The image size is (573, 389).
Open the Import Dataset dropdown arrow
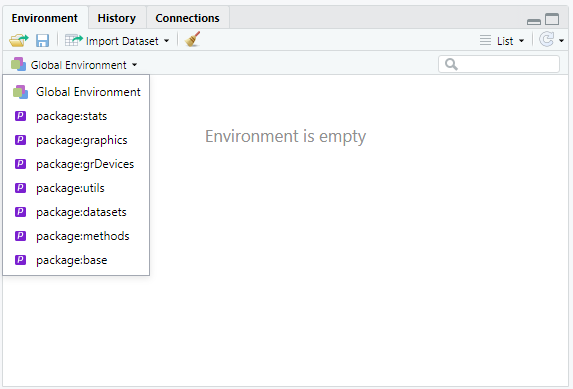(x=166, y=41)
